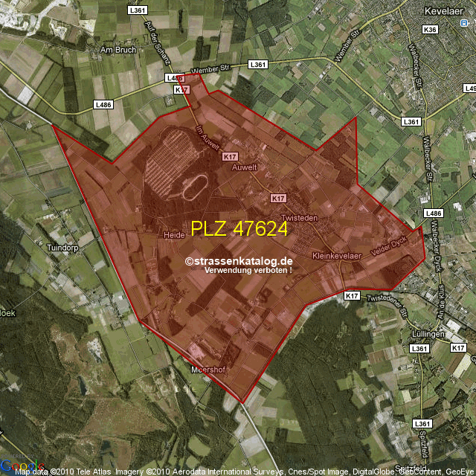Click the L486 shield below Am Bruch
476x476 pixels.
(x=103, y=105)
